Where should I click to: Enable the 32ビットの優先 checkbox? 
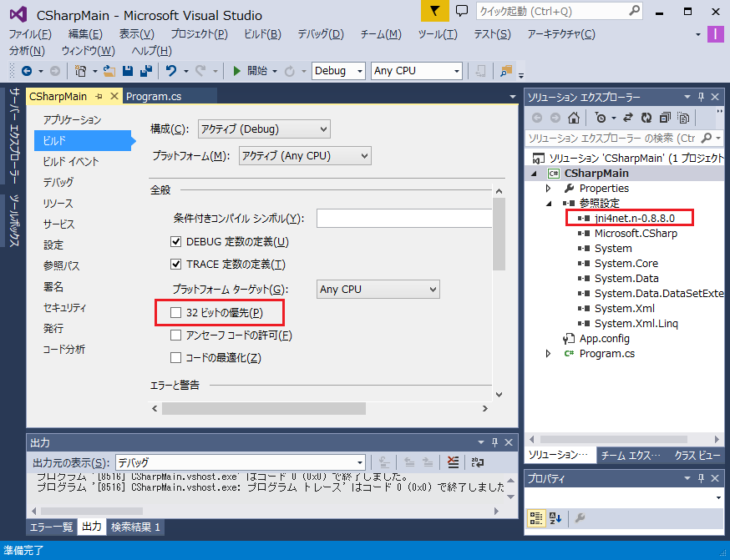coord(175,313)
